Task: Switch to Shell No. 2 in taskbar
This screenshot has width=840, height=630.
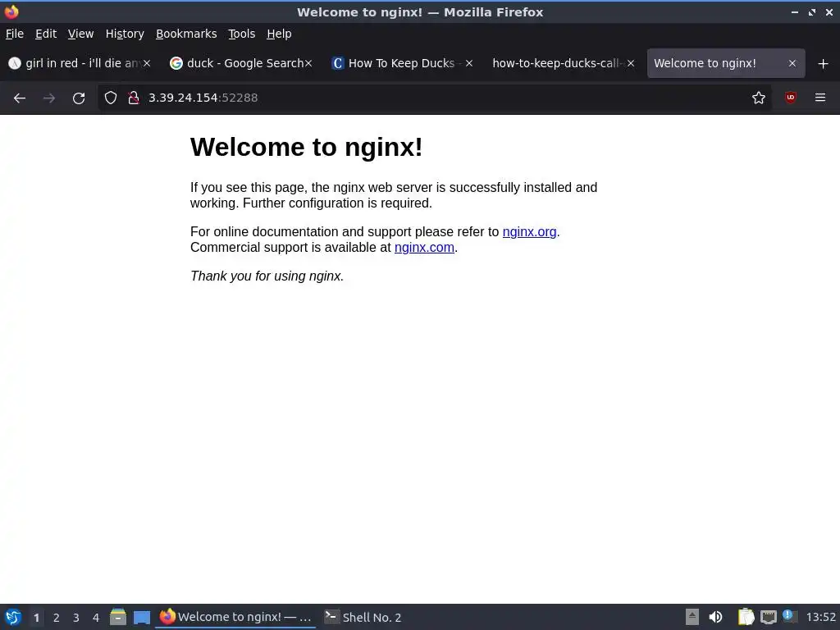Action: [x=363, y=617]
